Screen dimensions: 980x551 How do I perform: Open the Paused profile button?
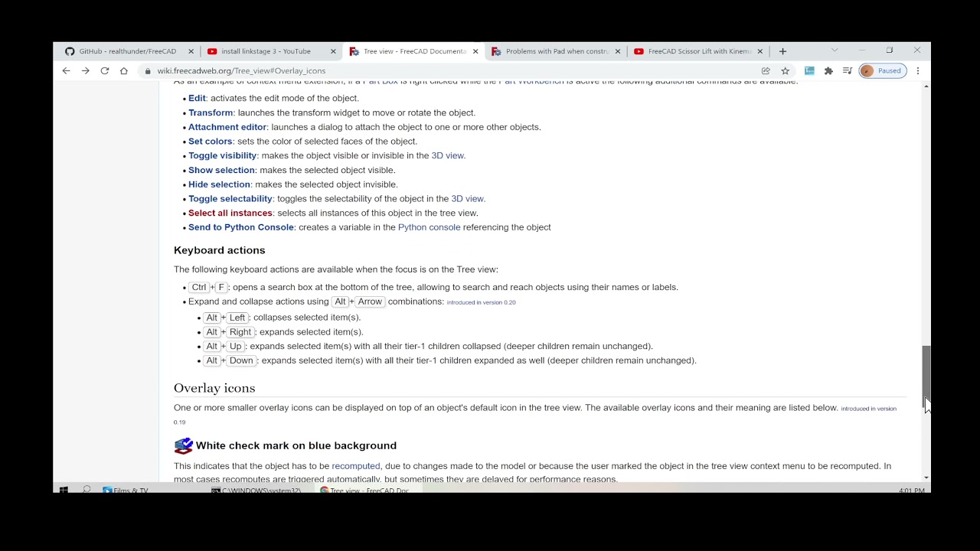coord(883,70)
